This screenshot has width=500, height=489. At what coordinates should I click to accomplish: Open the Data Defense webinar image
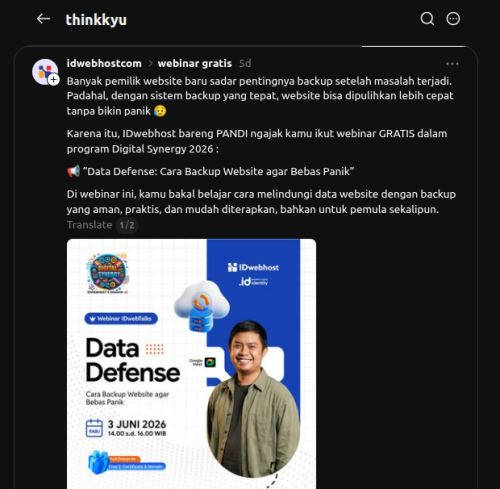191,364
